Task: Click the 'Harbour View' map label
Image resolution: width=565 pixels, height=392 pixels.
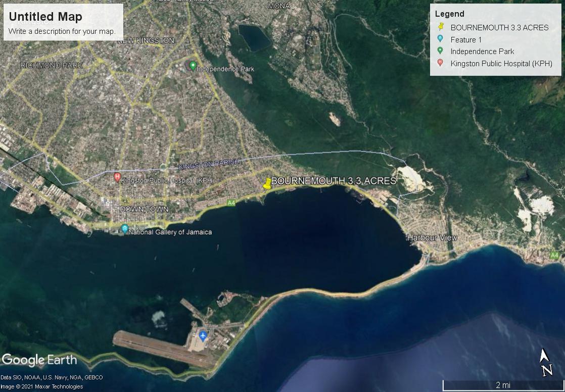Action: pos(432,237)
